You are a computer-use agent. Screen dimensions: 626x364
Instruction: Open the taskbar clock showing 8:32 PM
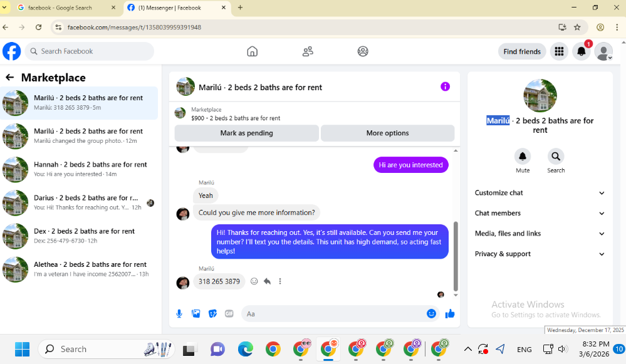click(595, 349)
